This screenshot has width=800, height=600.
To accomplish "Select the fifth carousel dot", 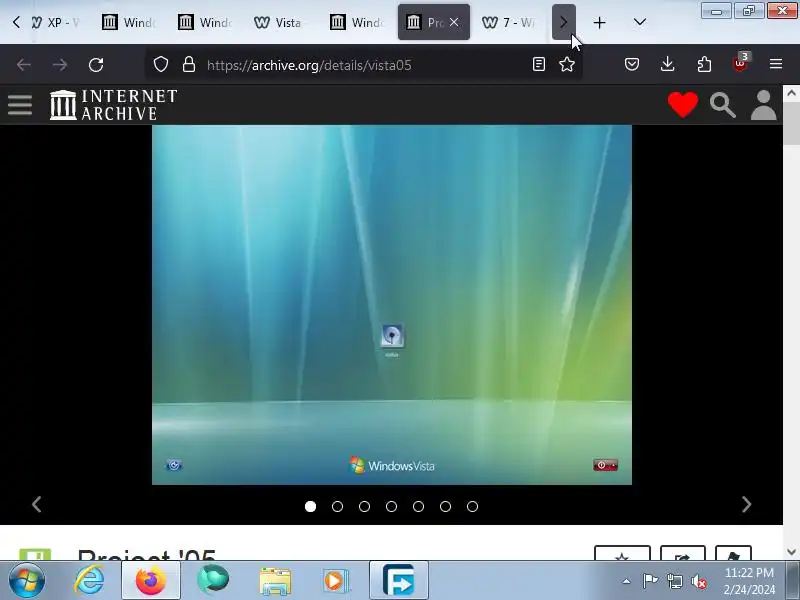I will (x=418, y=506).
